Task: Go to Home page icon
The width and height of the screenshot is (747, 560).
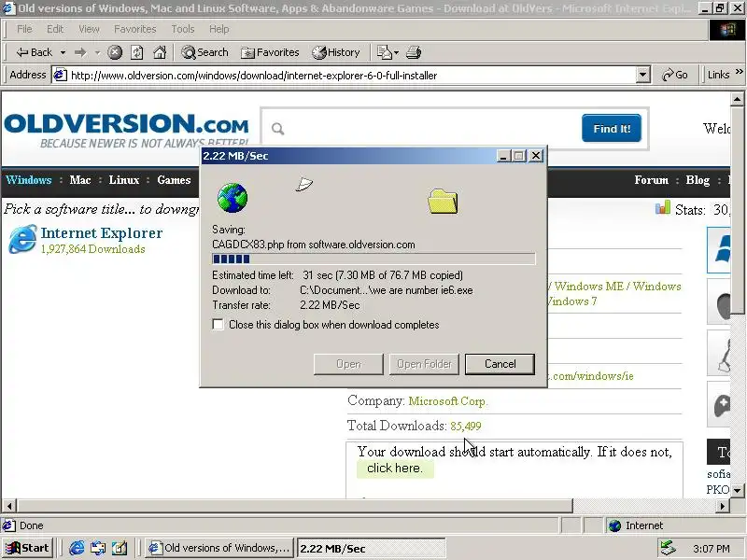Action: pos(160,52)
